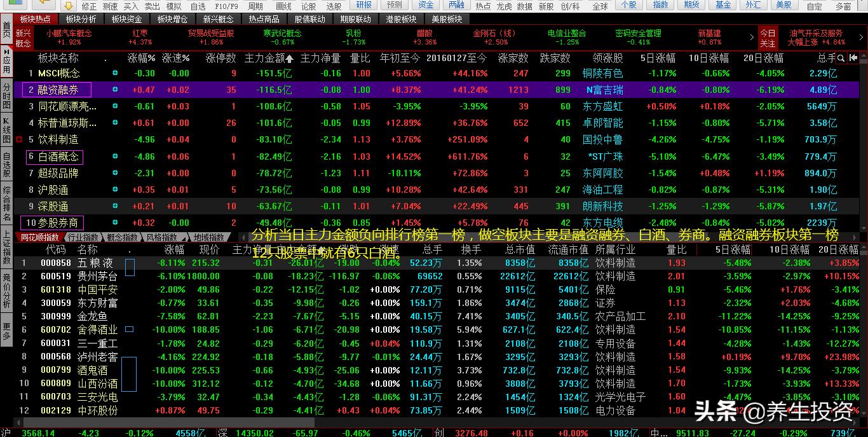Open 分时图 in left sidebar
Image resolution: width=868 pixels, height=437 pixels.
coord(6,96)
